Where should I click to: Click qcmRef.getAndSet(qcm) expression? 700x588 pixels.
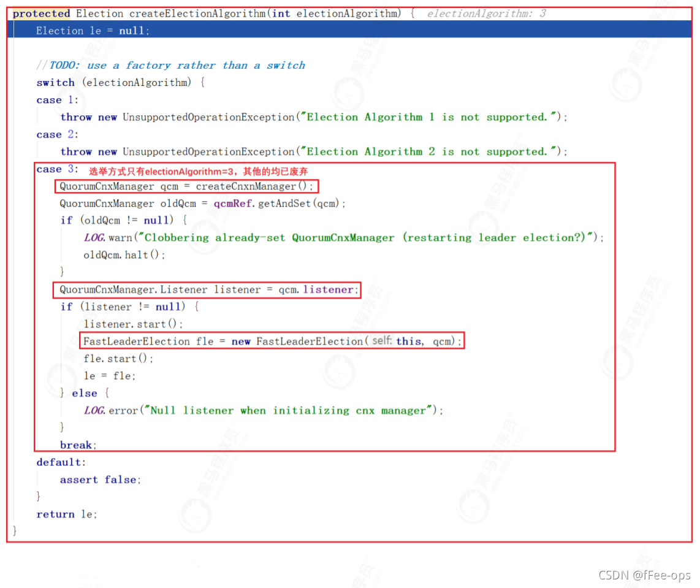pos(277,204)
